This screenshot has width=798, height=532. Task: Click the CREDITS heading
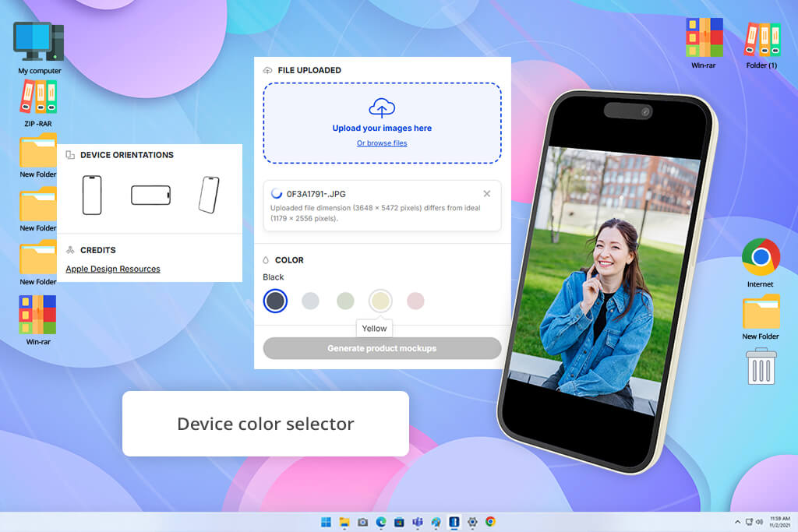click(97, 250)
